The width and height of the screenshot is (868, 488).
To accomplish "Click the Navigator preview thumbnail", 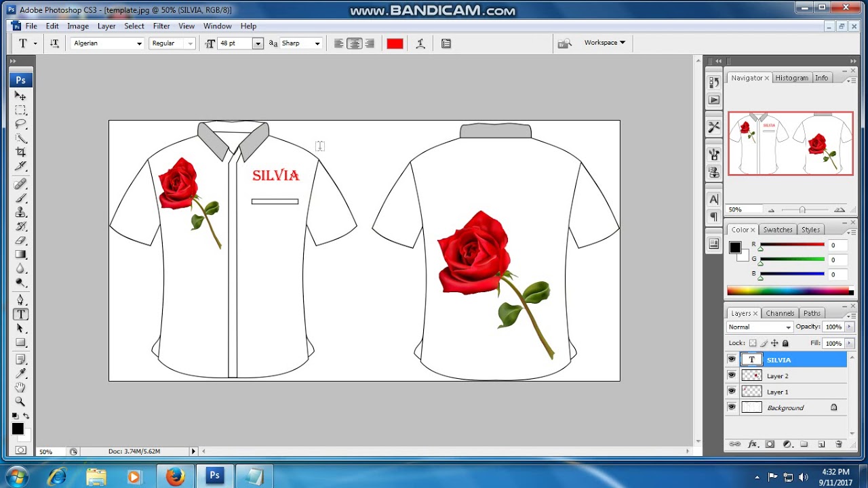I will point(791,144).
